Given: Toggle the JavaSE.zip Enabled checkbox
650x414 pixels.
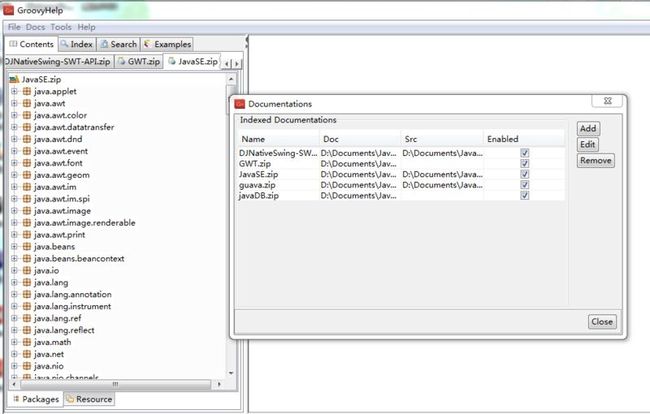Looking at the screenshot, I should (x=524, y=174).
